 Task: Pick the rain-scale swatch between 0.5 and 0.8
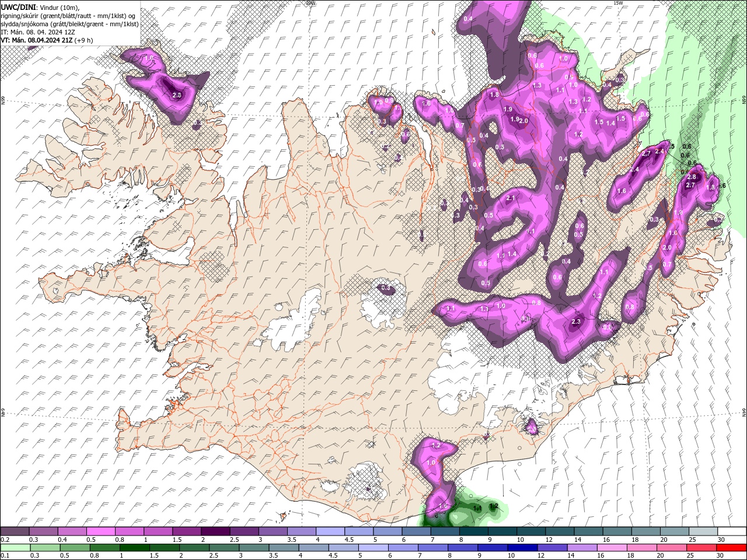click(75, 548)
